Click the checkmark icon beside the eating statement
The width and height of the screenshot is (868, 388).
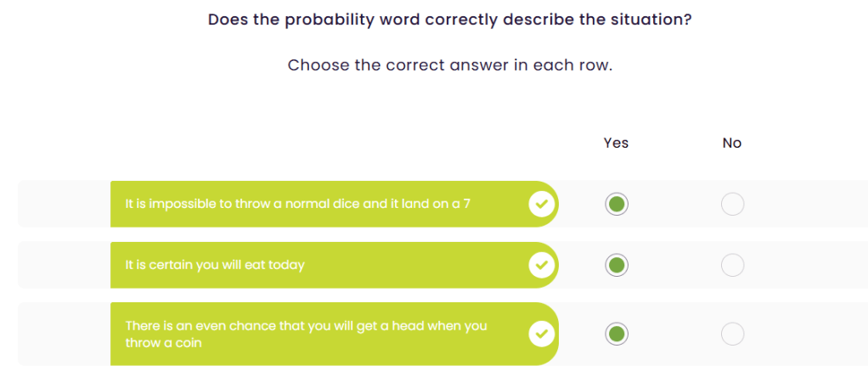[541, 266]
